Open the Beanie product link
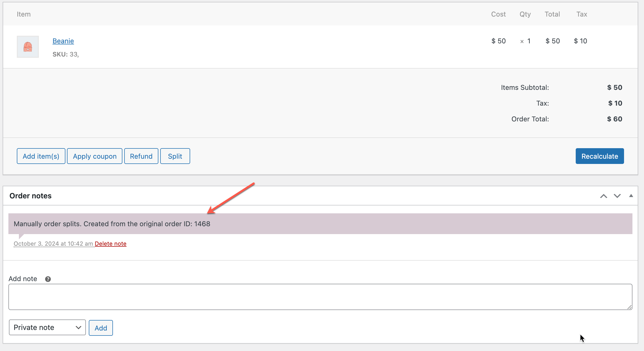The height and width of the screenshot is (351, 644). tap(63, 41)
